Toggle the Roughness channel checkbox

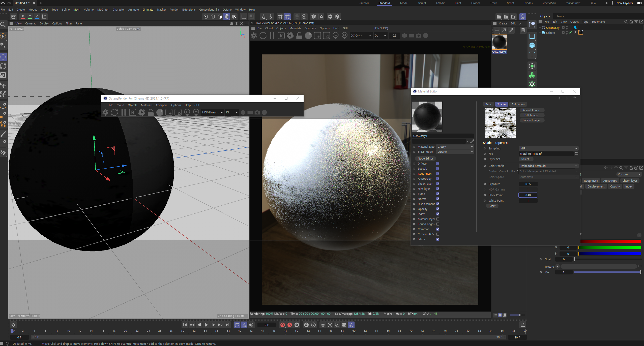tap(438, 174)
